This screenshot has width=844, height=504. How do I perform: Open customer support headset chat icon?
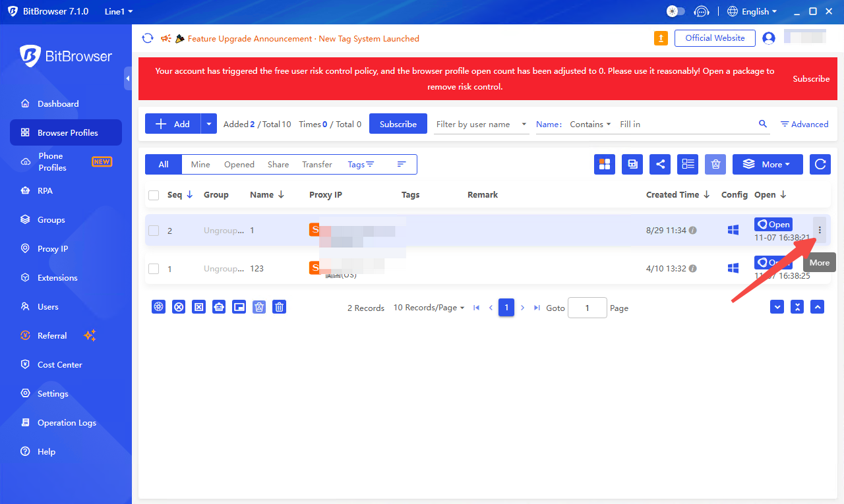click(x=702, y=11)
